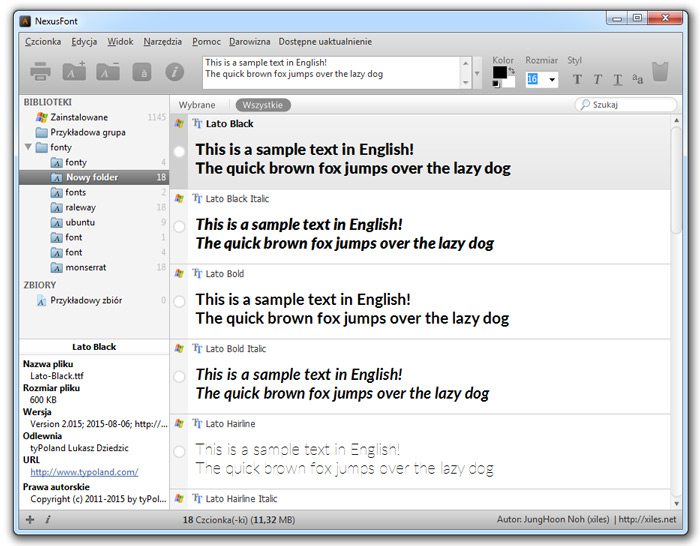Click the print icon in the toolbar

pos(40,71)
